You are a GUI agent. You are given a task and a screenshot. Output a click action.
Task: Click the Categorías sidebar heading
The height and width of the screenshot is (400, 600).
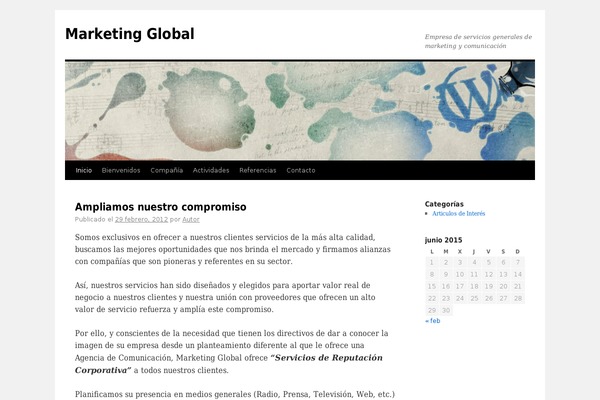(x=444, y=204)
